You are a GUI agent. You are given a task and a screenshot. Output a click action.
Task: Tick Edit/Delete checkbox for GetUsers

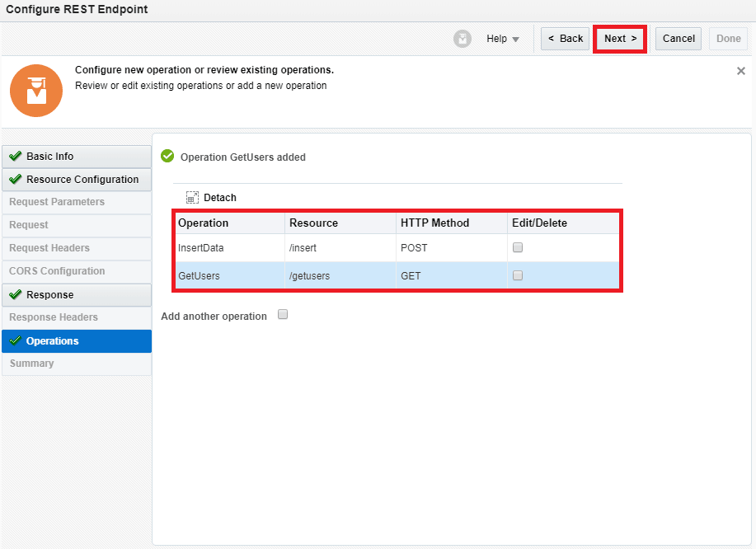518,276
